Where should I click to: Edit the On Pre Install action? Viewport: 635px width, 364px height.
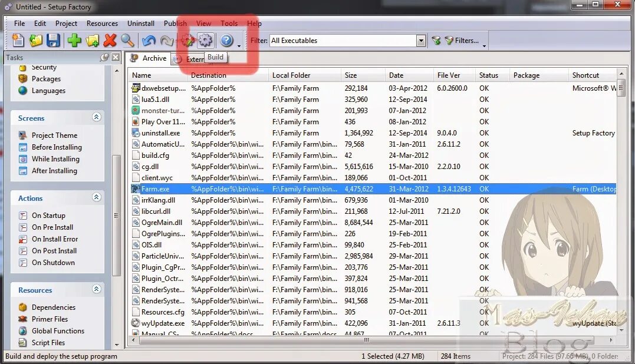52,227
